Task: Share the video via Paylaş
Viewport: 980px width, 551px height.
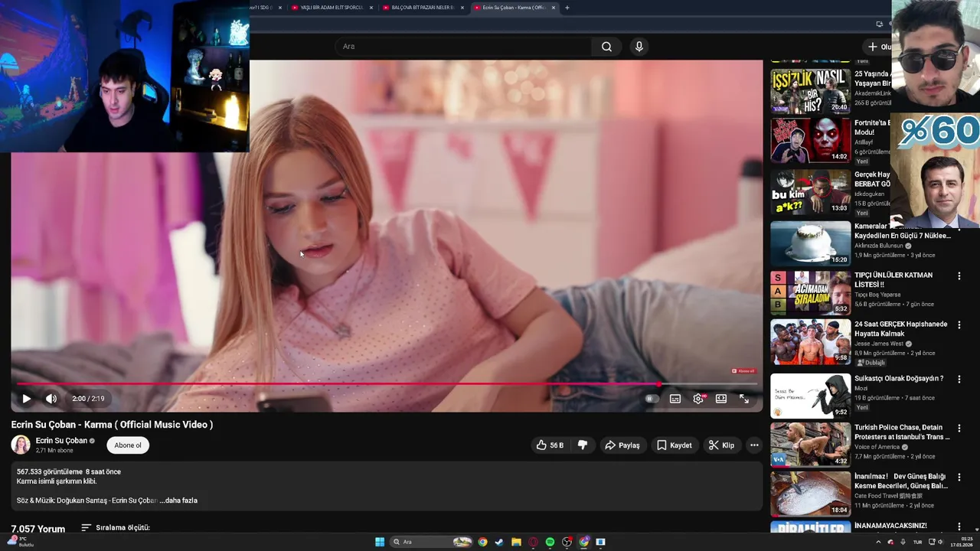Action: coord(622,445)
